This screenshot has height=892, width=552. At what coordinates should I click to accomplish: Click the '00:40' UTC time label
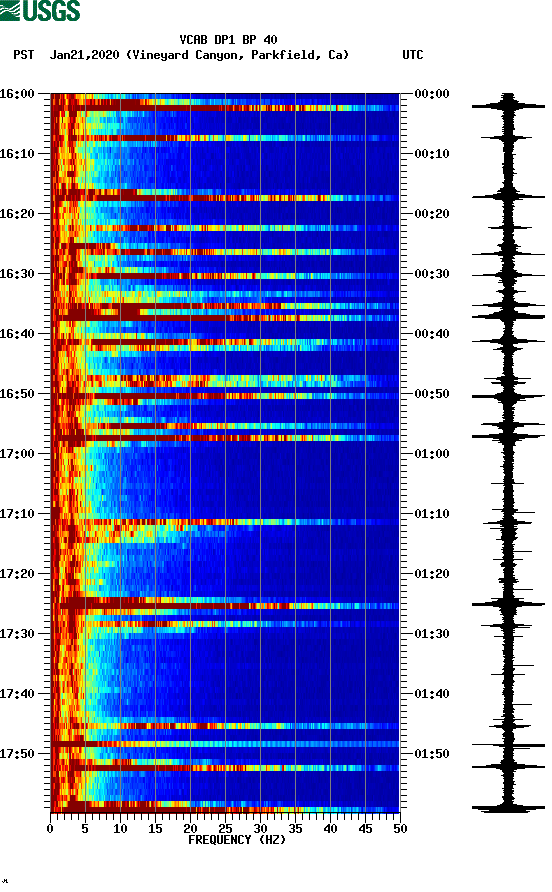[x=432, y=334]
